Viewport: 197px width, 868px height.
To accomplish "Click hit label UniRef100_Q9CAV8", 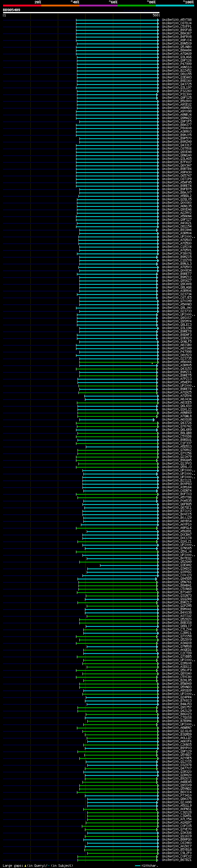I will click(x=177, y=284).
